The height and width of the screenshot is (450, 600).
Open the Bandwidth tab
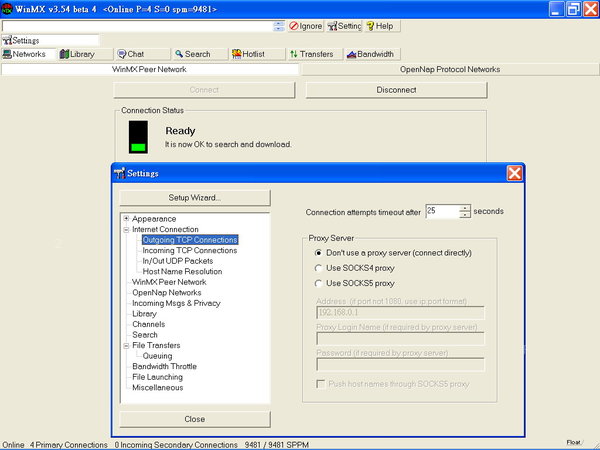(x=373, y=54)
